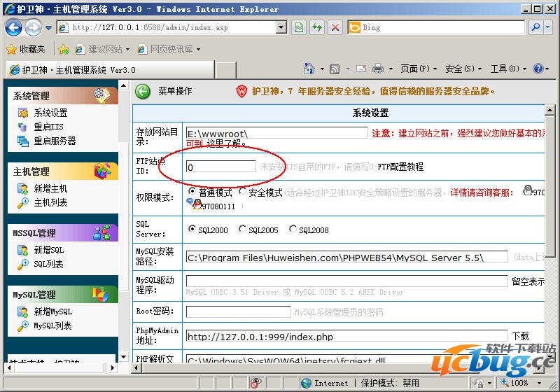Click the MySQL驱动程序 input field
This screenshot has height=392, width=560.
(346, 281)
